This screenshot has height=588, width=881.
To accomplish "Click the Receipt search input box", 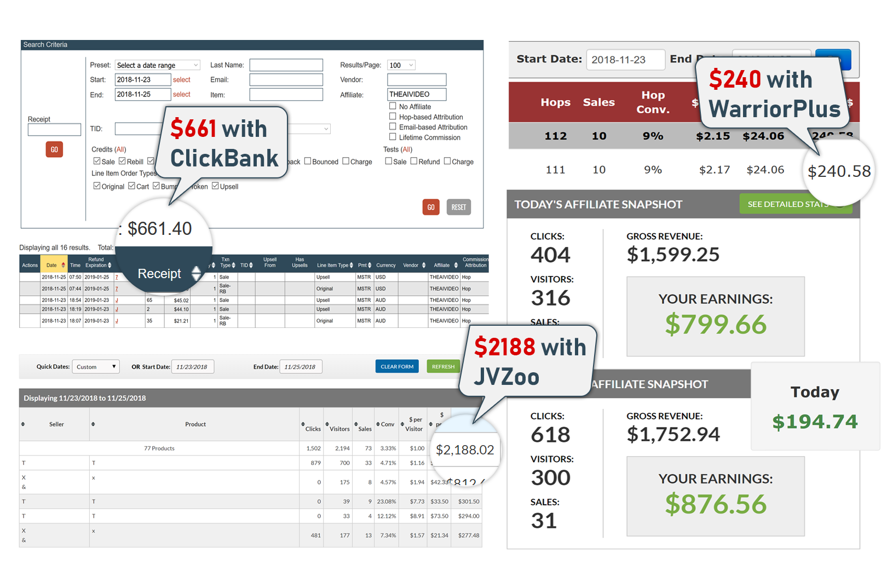I will [x=54, y=130].
